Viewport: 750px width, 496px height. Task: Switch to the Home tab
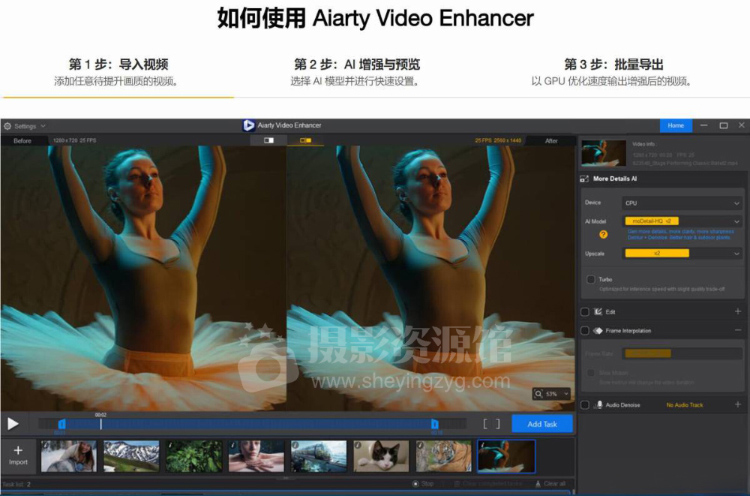(675, 126)
